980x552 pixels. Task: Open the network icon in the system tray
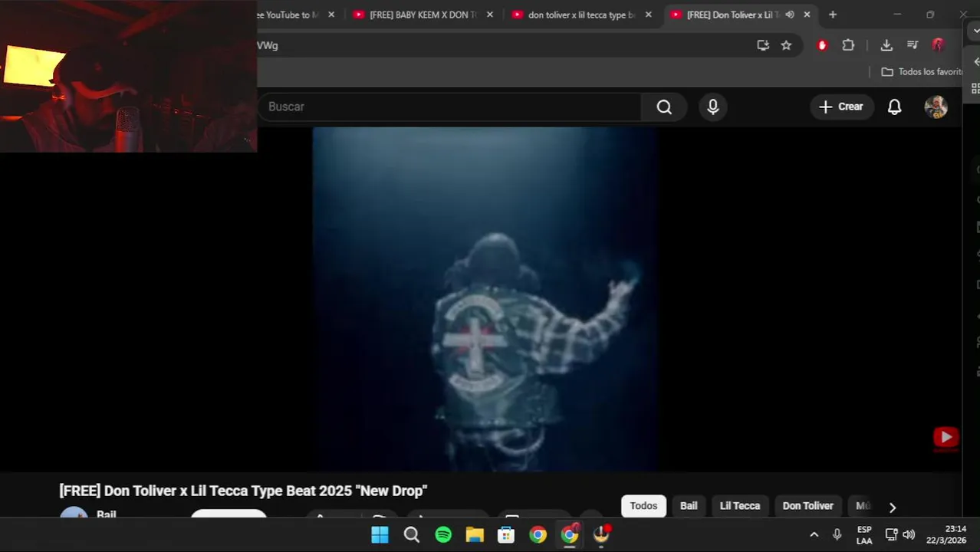(x=891, y=535)
